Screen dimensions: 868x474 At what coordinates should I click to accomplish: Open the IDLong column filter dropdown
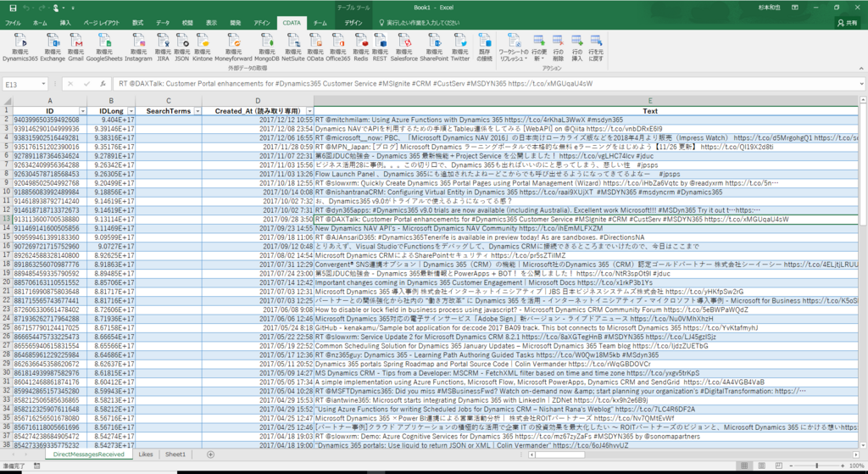click(131, 111)
